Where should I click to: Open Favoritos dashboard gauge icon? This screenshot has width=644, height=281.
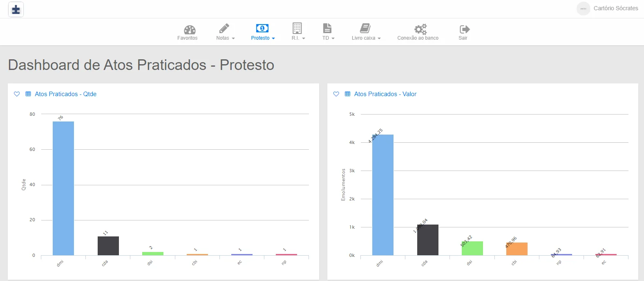(x=190, y=29)
